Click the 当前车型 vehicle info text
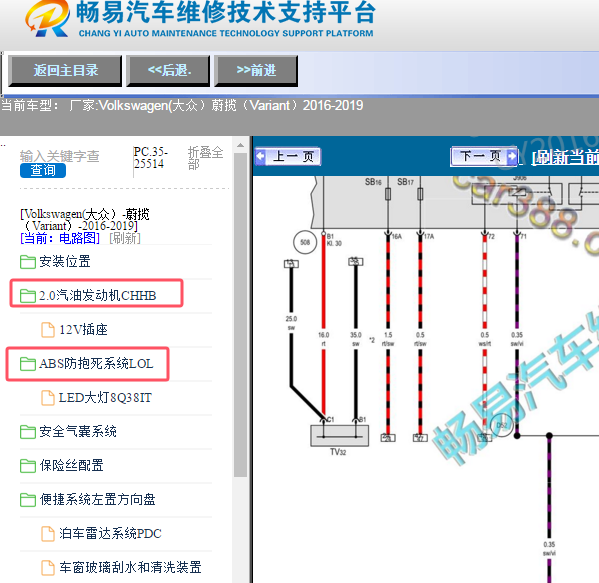This screenshot has width=599, height=583. [182, 105]
